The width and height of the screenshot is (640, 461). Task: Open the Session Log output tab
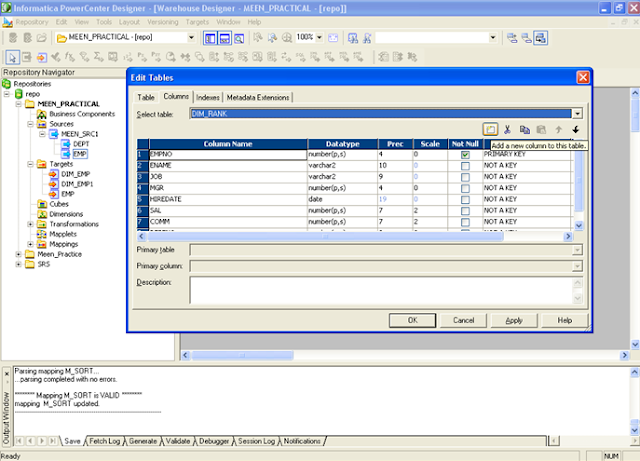[256, 441]
